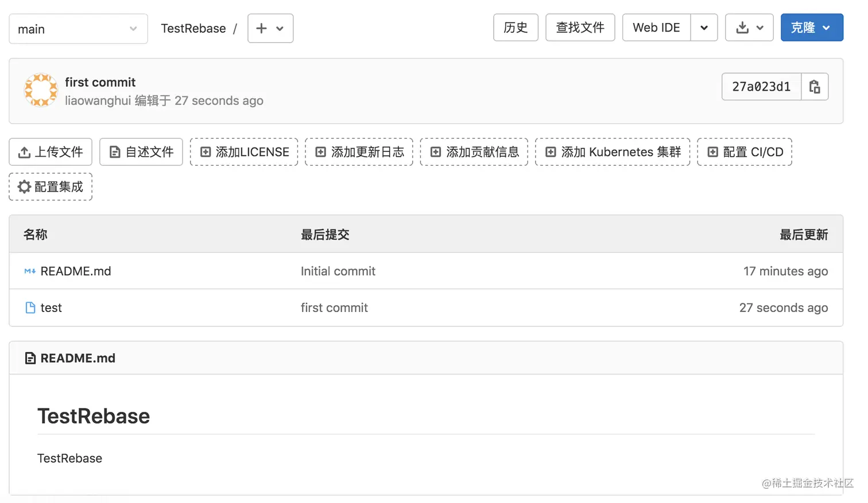Click the TestRebase paragraph text in README
The height and width of the screenshot is (503, 868).
[x=69, y=458]
